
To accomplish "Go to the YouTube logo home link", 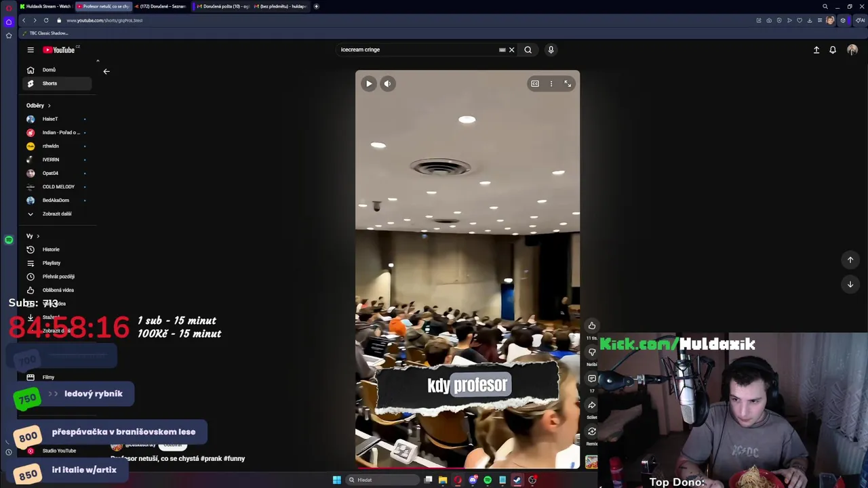I will coord(59,49).
